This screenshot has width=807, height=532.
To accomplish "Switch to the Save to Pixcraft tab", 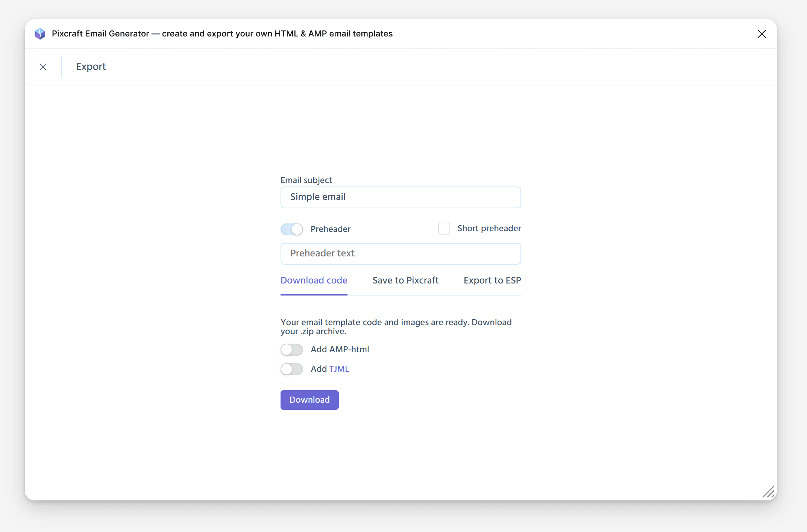I will [405, 280].
